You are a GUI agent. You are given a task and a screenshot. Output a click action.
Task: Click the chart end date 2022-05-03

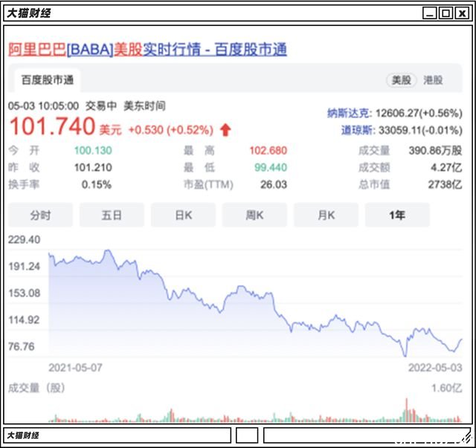pos(435,368)
